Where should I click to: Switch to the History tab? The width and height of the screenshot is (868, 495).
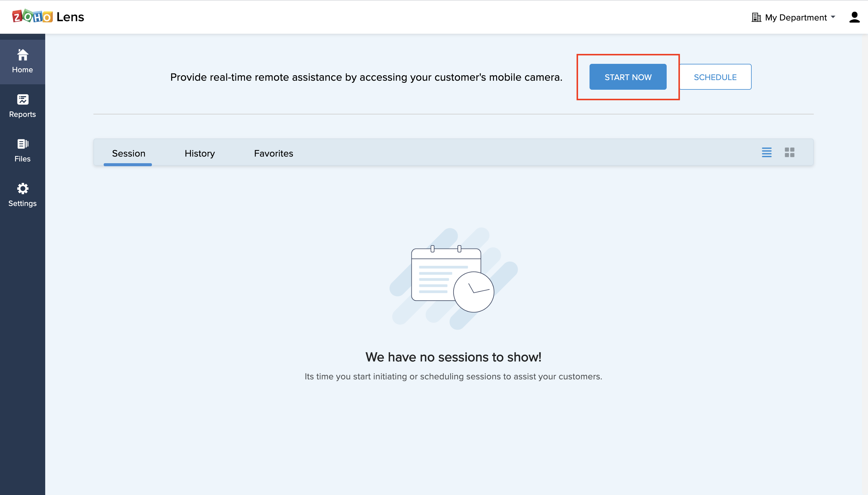200,153
